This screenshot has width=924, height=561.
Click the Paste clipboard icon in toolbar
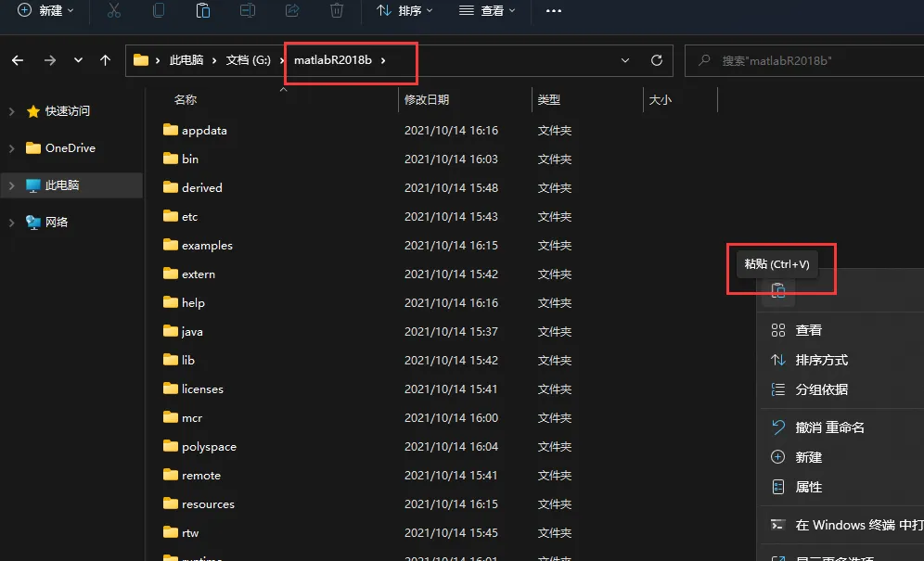pos(203,10)
